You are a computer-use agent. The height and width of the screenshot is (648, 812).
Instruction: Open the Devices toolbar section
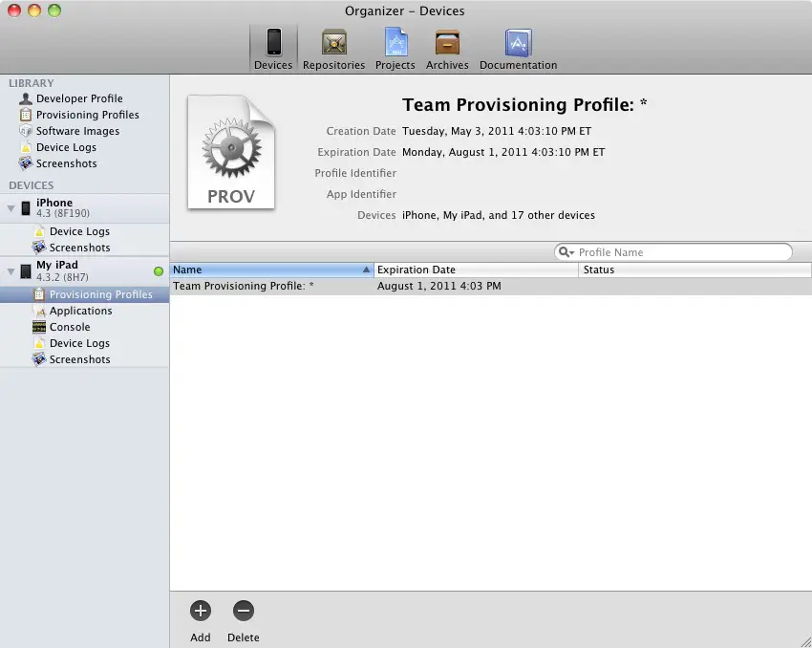273,48
